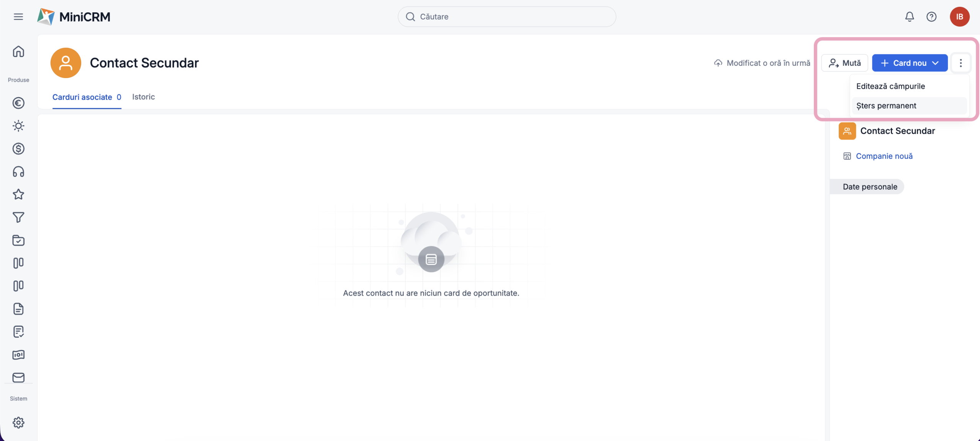Choose Șters permanent from menu
This screenshot has height=441, width=980.
click(x=886, y=106)
